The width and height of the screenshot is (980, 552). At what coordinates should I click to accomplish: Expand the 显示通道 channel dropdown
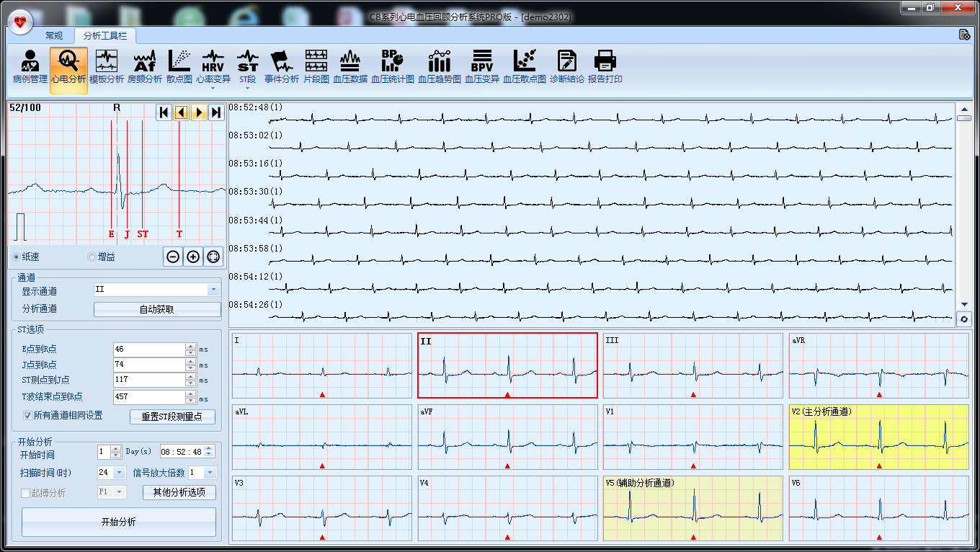coord(213,290)
